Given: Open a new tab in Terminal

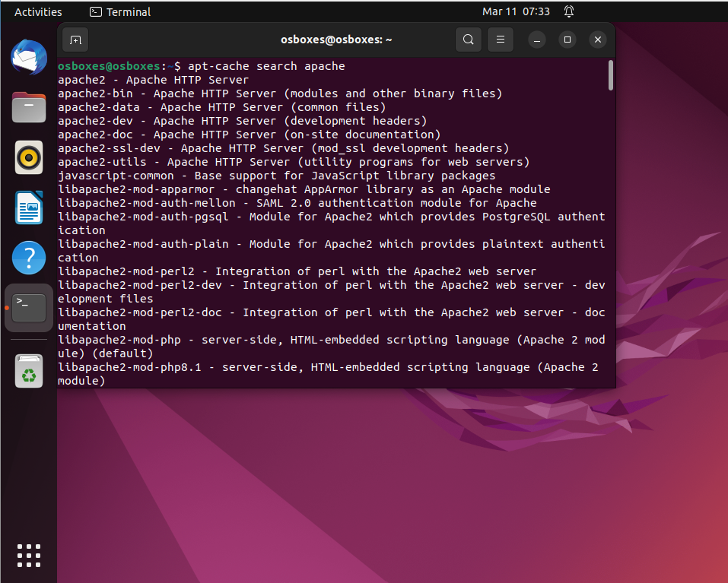Looking at the screenshot, I should click(75, 40).
